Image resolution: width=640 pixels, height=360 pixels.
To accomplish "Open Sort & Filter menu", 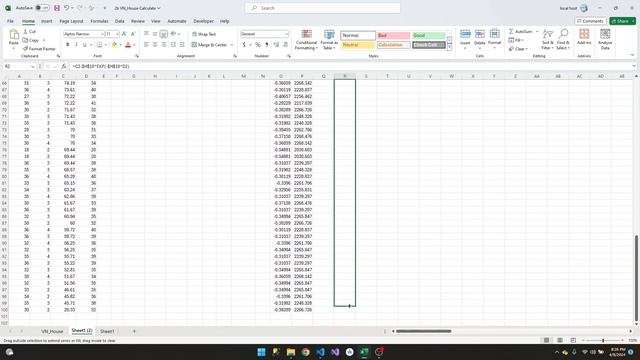I will click(548, 40).
